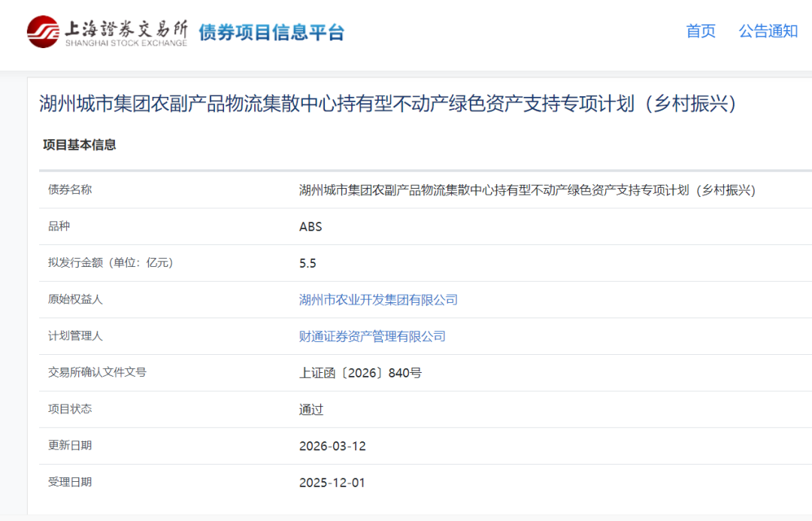
Task: Open the 首页 navigation link
Action: coord(701,31)
